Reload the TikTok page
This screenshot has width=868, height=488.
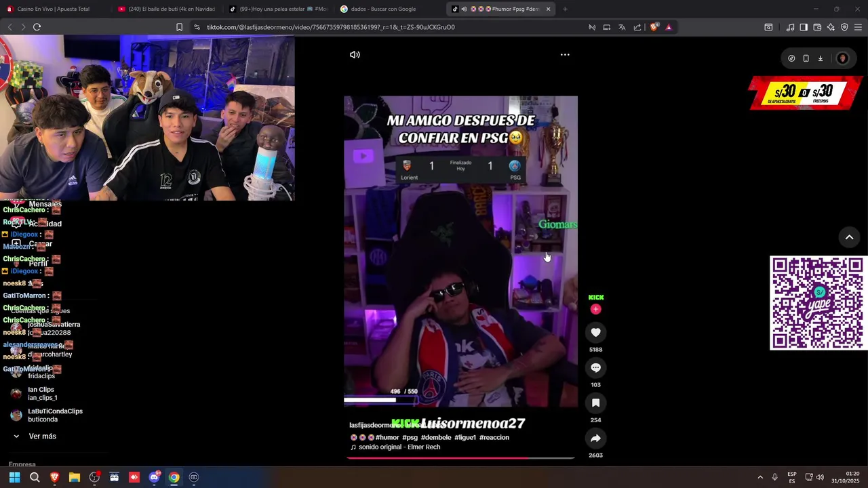tap(37, 27)
